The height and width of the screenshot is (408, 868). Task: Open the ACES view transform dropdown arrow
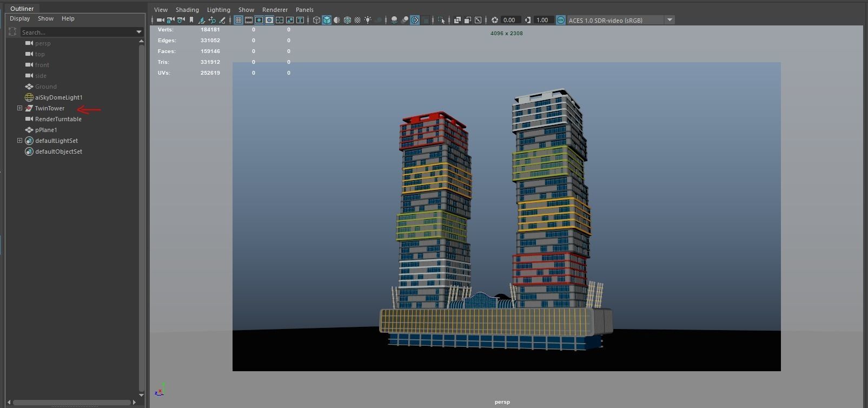[670, 20]
